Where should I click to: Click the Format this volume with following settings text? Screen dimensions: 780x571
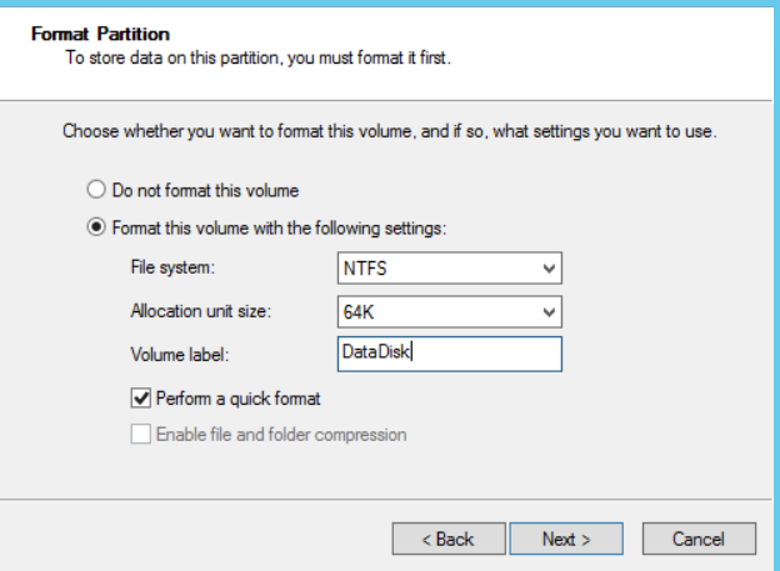point(280,228)
